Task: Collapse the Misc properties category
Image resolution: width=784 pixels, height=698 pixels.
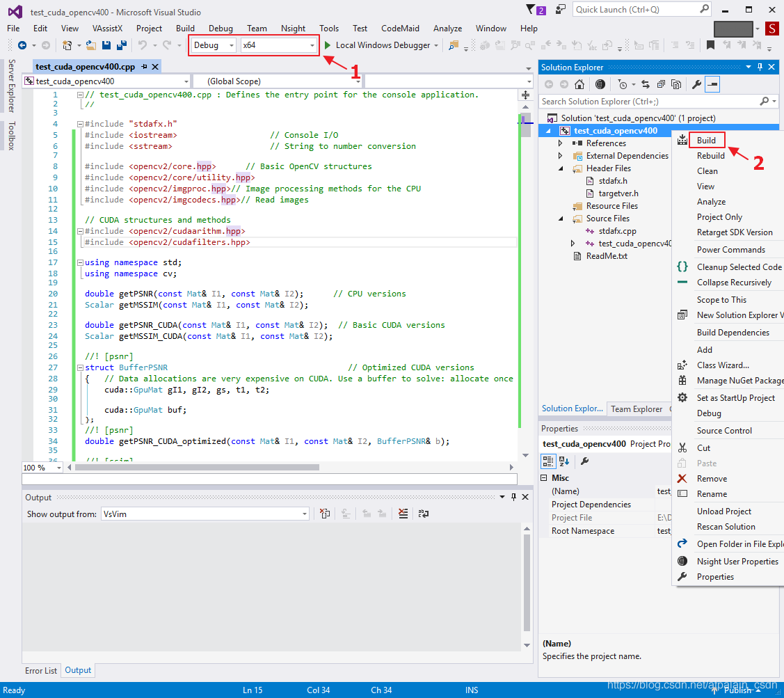Action: click(544, 478)
